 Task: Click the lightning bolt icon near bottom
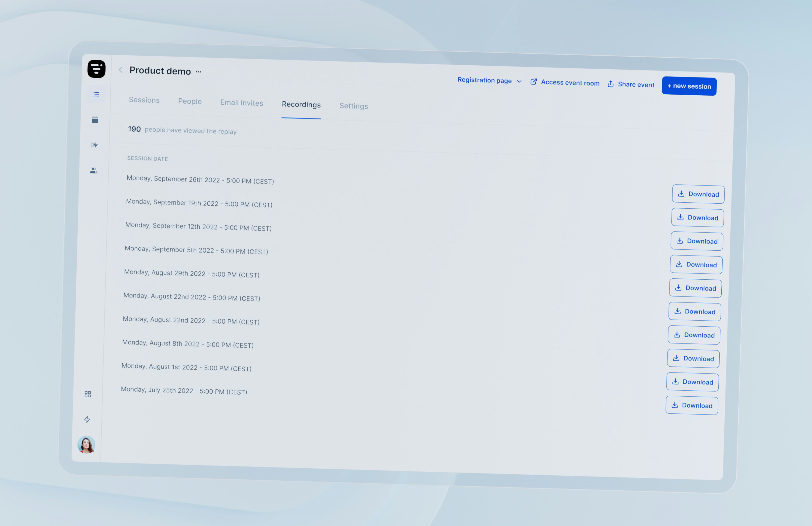87,419
